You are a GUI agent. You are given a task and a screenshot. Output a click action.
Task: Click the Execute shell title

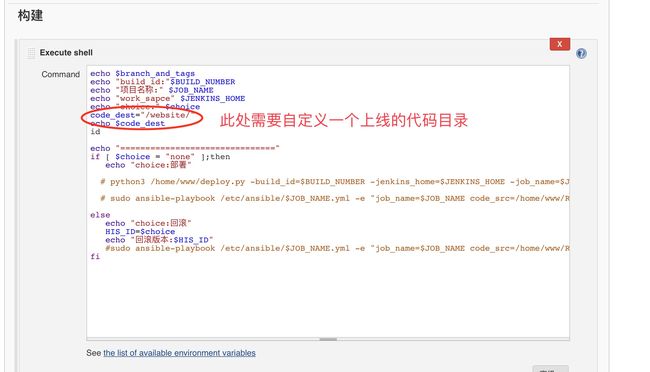click(x=66, y=53)
